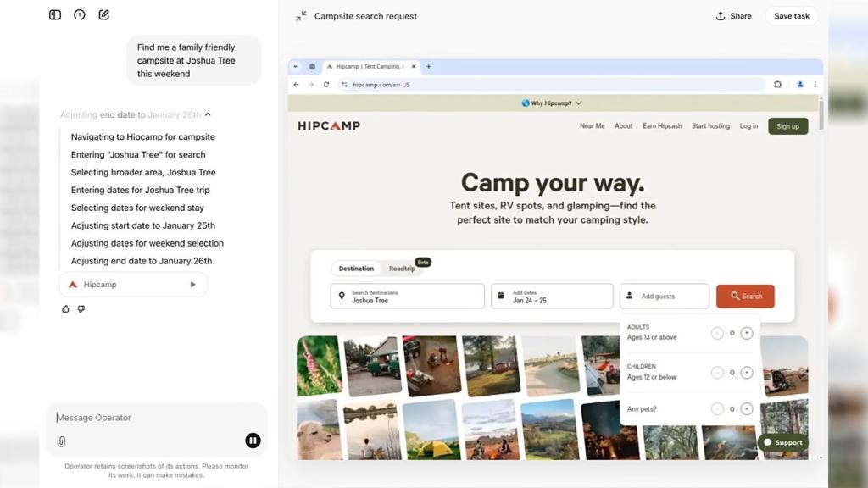Image resolution: width=868 pixels, height=488 pixels.
Task: Collapse the Adjusting end date steps list
Action: coord(208,114)
